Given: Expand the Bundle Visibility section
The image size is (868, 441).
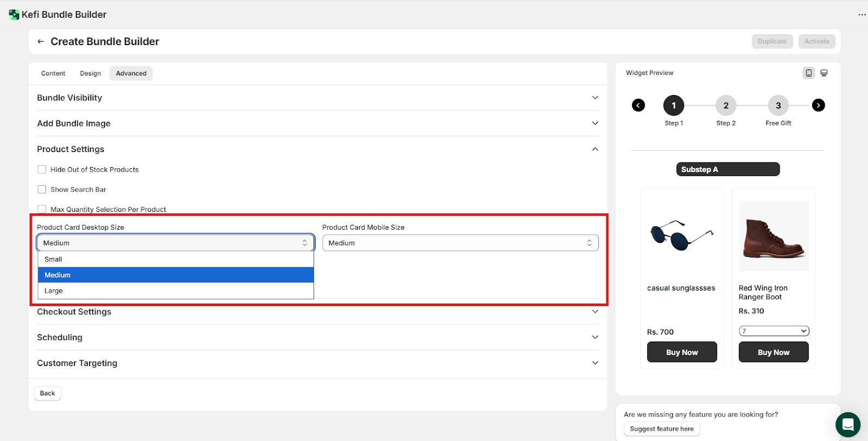Looking at the screenshot, I should (x=317, y=98).
